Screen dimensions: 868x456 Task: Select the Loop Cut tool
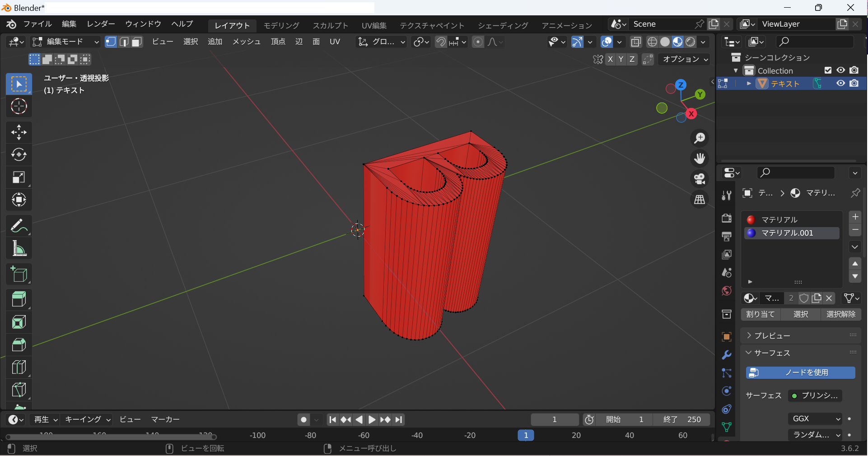(19, 367)
